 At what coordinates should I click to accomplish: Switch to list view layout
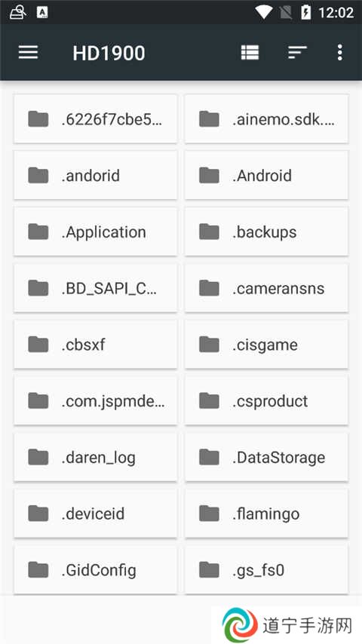[x=250, y=52]
